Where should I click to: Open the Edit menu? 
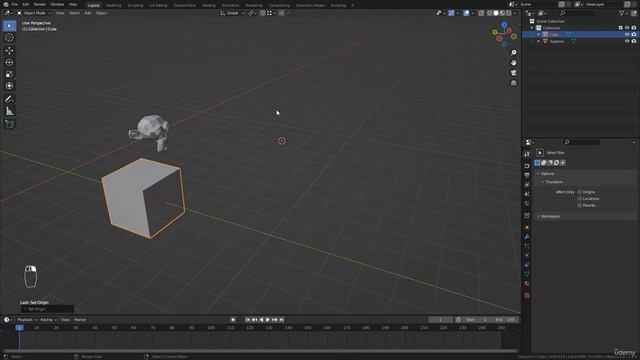tap(26, 4)
